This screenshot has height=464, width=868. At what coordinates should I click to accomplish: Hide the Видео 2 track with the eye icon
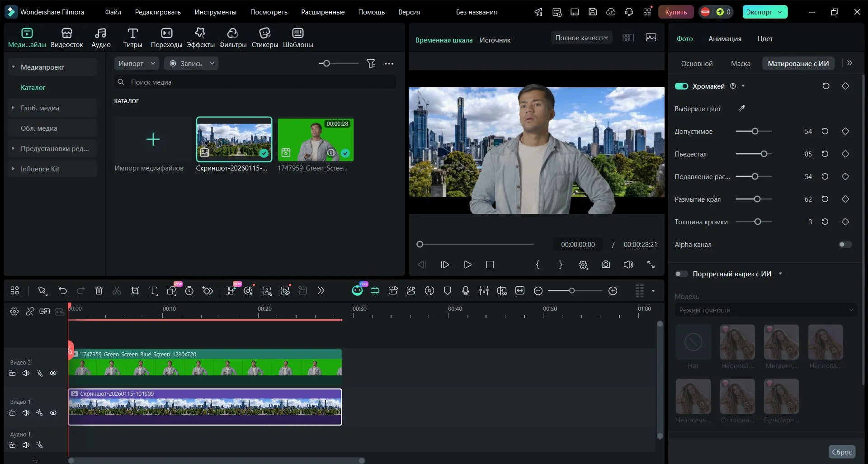point(53,374)
